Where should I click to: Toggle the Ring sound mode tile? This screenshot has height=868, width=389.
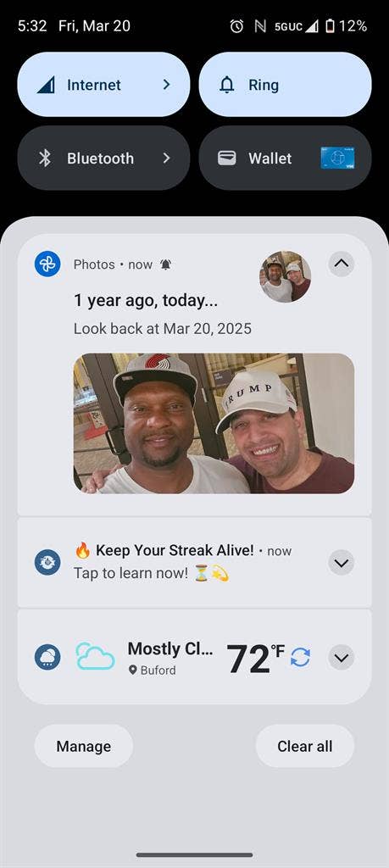point(285,85)
